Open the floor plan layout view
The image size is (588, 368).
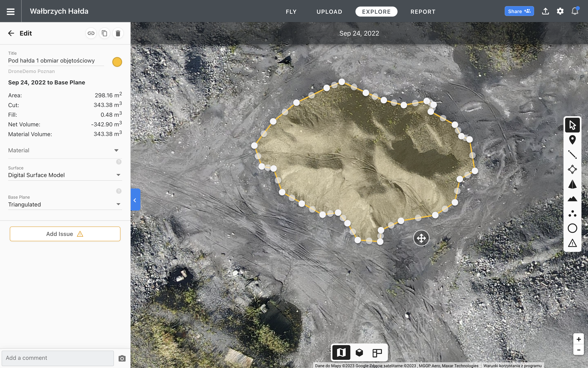(377, 352)
